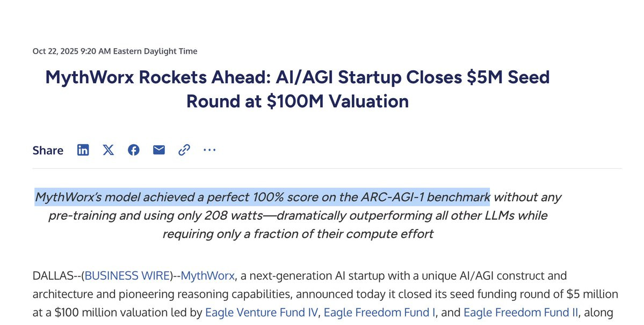The image size is (644, 325).
Task: Visit the Eagle Freedom Fund I link
Action: [x=380, y=313]
